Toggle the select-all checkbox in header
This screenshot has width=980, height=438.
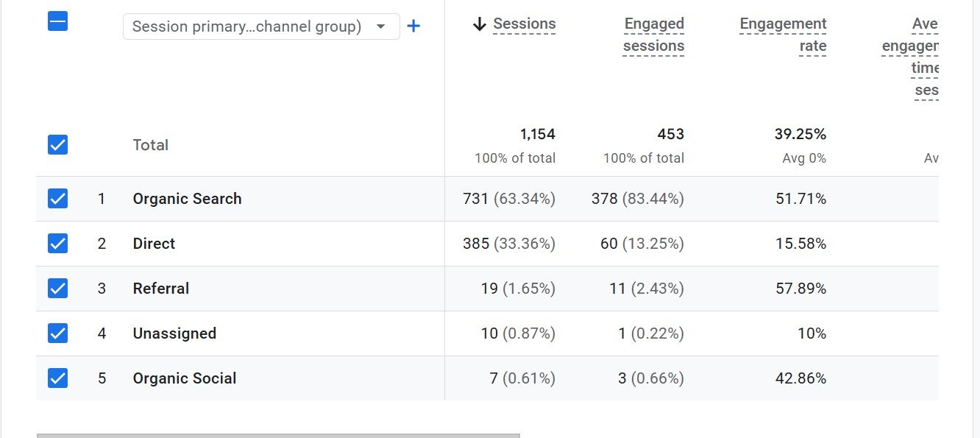coord(57,21)
